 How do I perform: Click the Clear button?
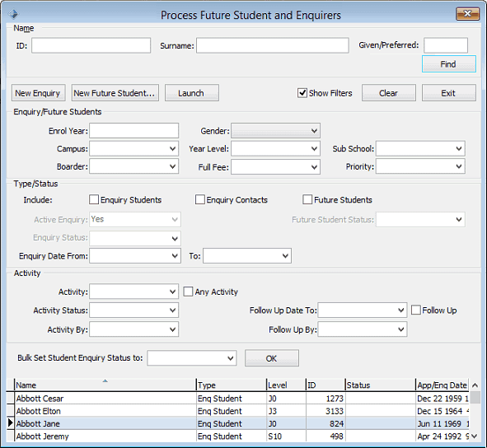[389, 93]
